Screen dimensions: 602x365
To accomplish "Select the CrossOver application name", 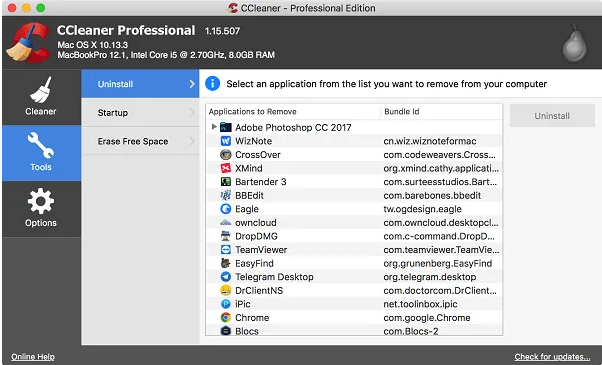I will tap(258, 155).
